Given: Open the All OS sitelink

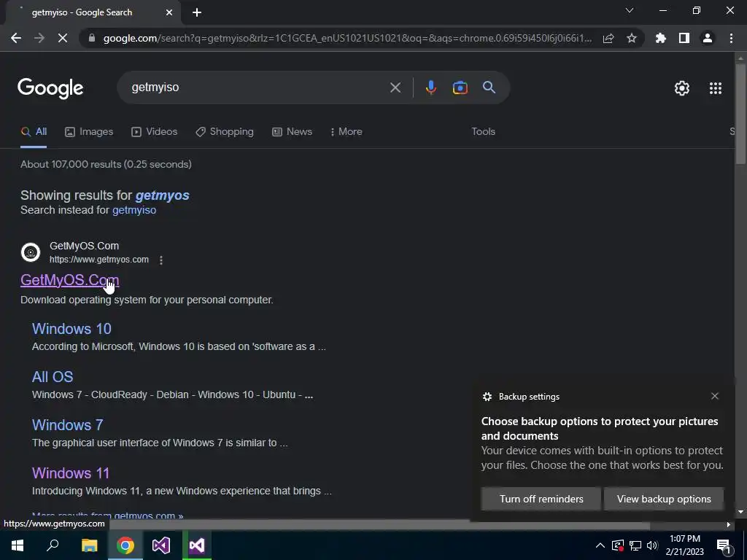Looking at the screenshot, I should (53, 377).
